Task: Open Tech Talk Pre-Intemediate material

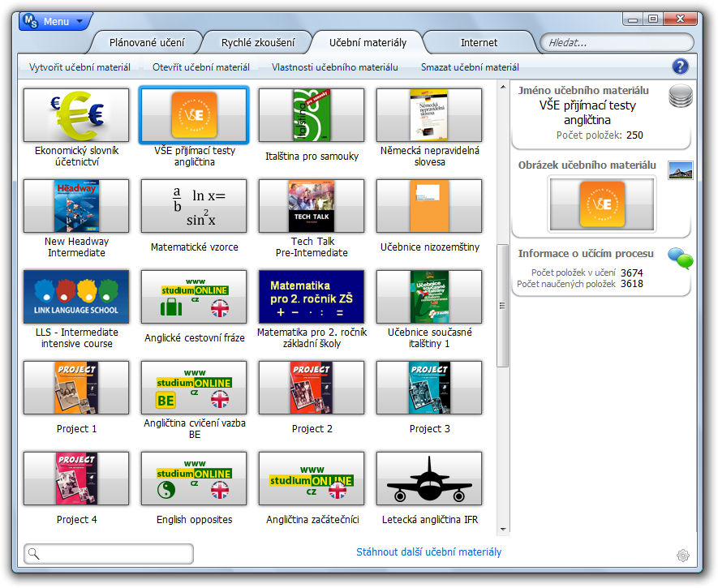Action: coord(312,206)
